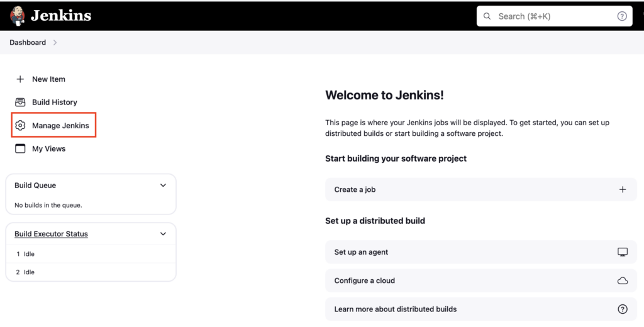Click help icon on Learn more row
Screen dimensions: 644x327
pos(623,309)
